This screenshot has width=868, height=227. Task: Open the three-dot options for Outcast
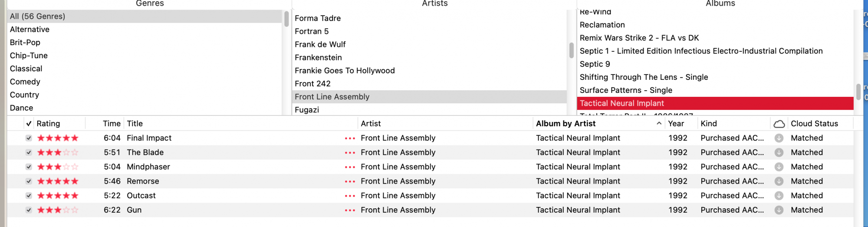point(350,196)
